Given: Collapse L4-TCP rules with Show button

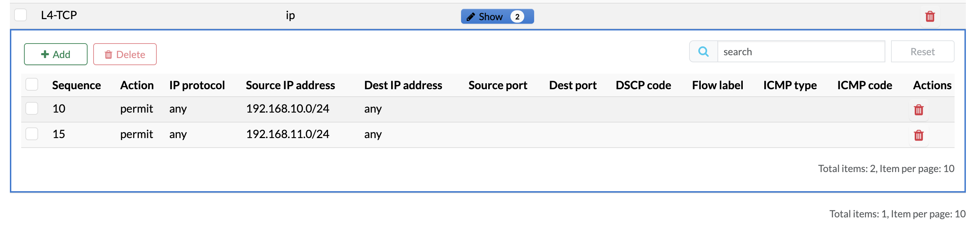Looking at the screenshot, I should pyautogui.click(x=490, y=17).
